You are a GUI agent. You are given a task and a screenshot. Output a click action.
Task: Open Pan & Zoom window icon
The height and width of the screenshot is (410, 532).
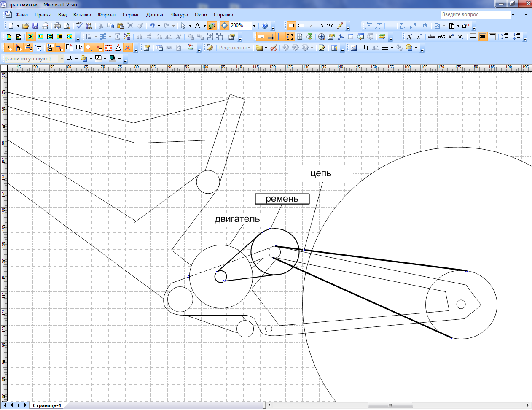pos(322,37)
